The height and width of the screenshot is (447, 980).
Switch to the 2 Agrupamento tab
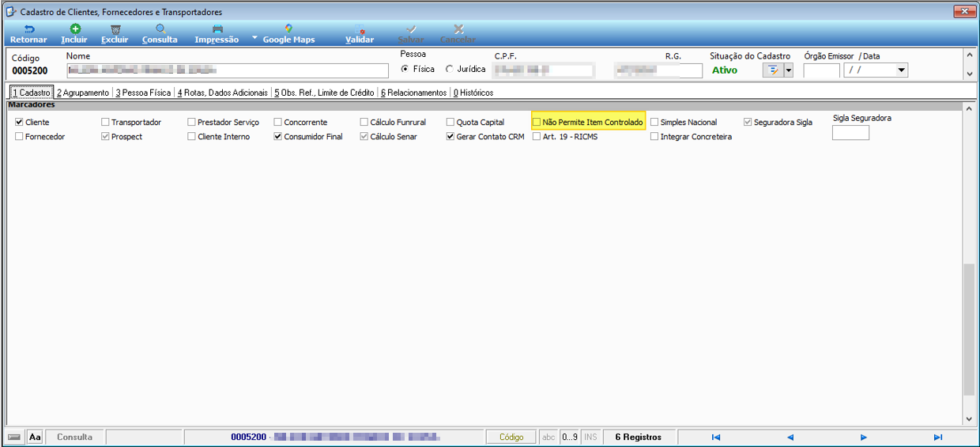tap(83, 93)
